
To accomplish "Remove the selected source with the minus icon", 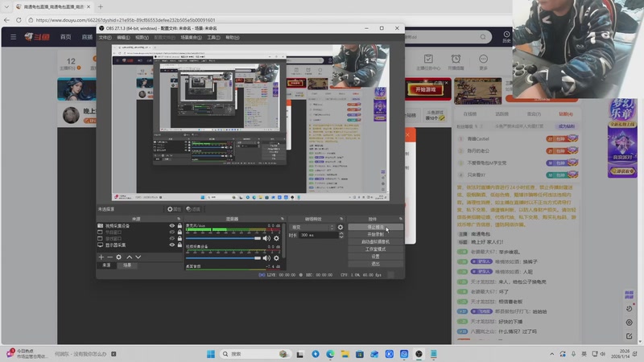I will (x=109, y=257).
